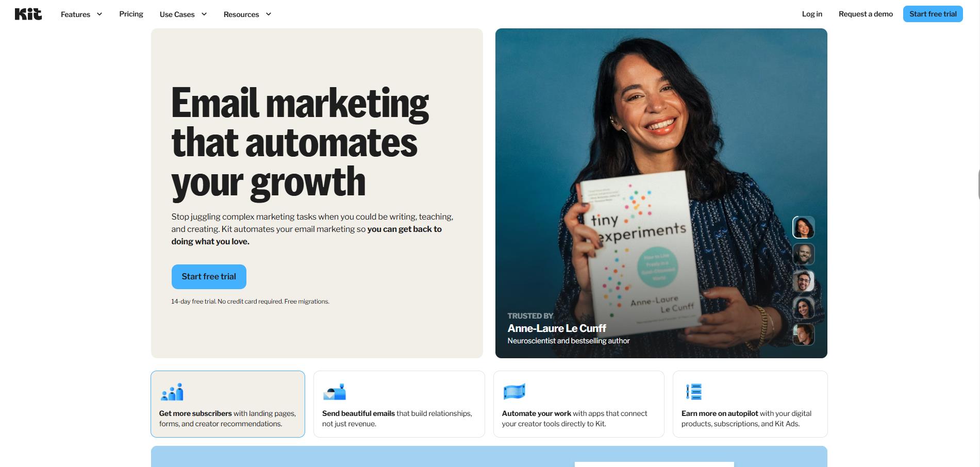This screenshot has width=980, height=467.
Task: Select Anne-Laure Le Cunff's avatar thumbnail
Action: click(803, 227)
